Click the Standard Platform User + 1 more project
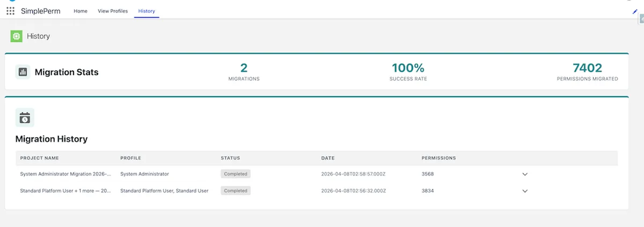 tap(65, 191)
